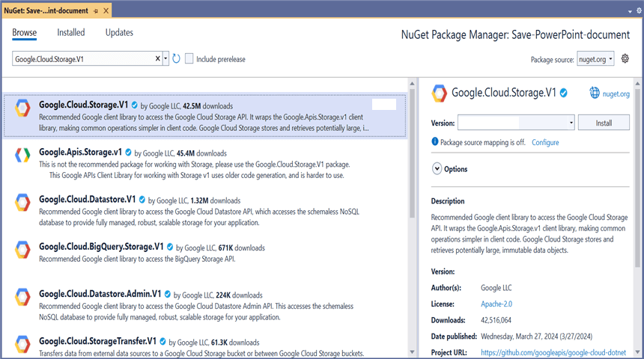This screenshot has height=359, width=644.
Task: Switch to the Installed tab
Action: pyautogui.click(x=70, y=32)
